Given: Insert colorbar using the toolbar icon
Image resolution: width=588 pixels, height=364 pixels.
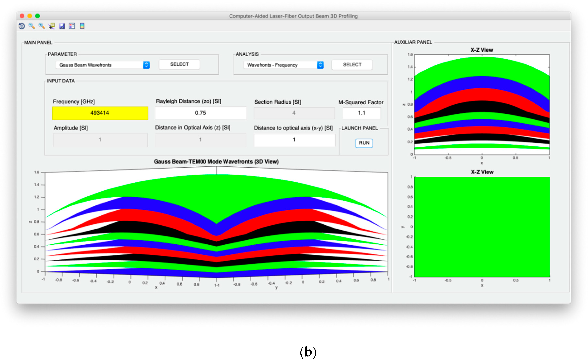Looking at the screenshot, I should pyautogui.click(x=82, y=26).
